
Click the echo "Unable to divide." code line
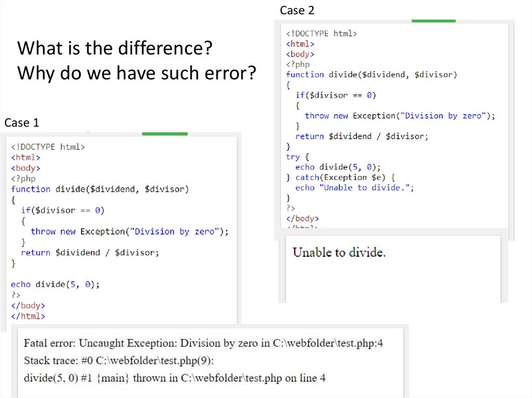click(355, 188)
